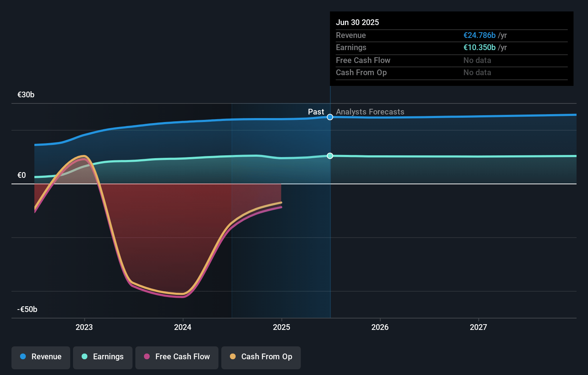Click the €24.786b revenue value in tooltip

point(479,35)
